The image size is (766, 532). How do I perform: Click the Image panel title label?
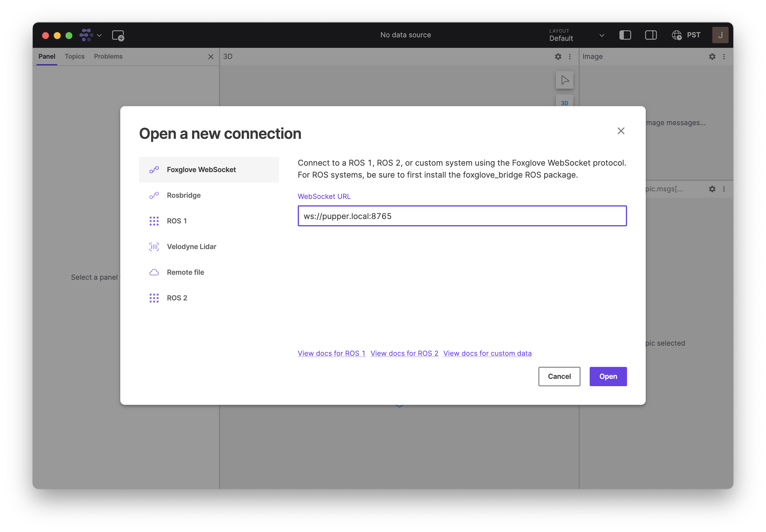click(x=593, y=57)
